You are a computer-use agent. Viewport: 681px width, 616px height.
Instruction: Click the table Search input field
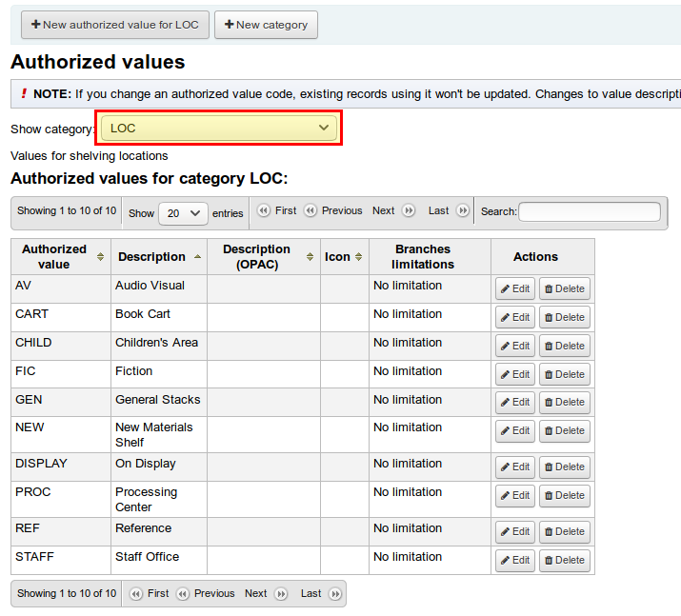(x=589, y=211)
